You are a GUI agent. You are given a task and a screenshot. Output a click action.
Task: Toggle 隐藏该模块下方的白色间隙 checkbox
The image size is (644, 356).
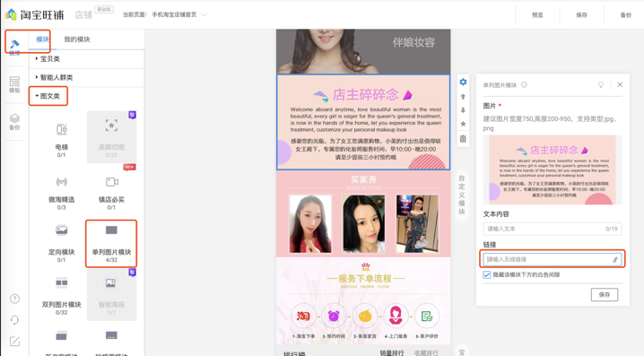(x=487, y=274)
